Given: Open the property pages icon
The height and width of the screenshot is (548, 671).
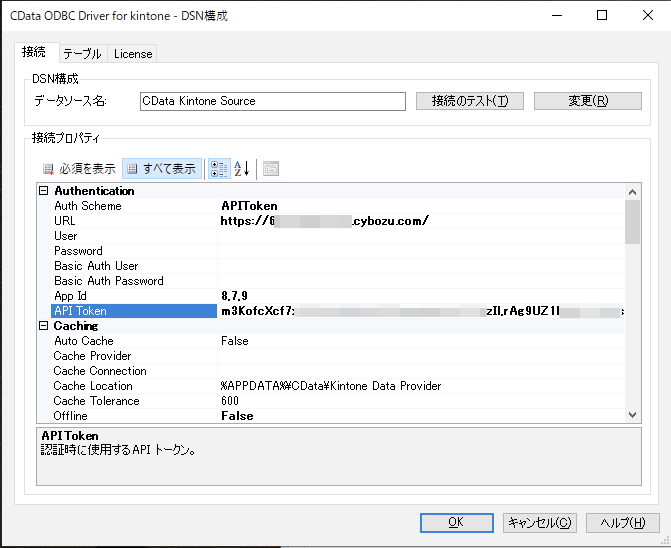Looking at the screenshot, I should [x=270, y=169].
